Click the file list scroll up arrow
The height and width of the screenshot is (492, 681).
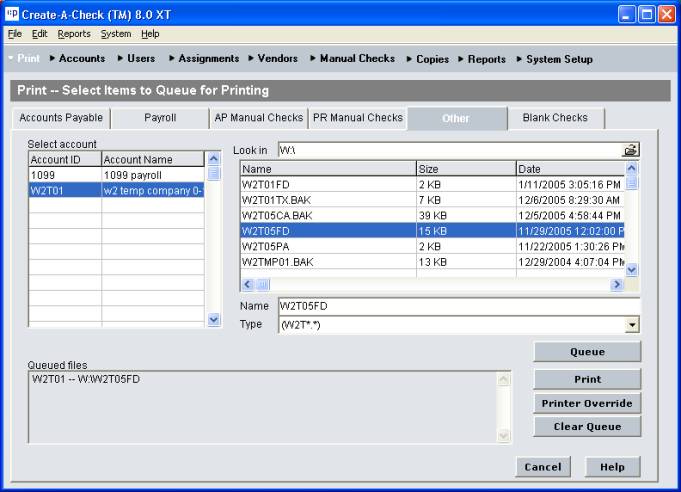pos(632,168)
